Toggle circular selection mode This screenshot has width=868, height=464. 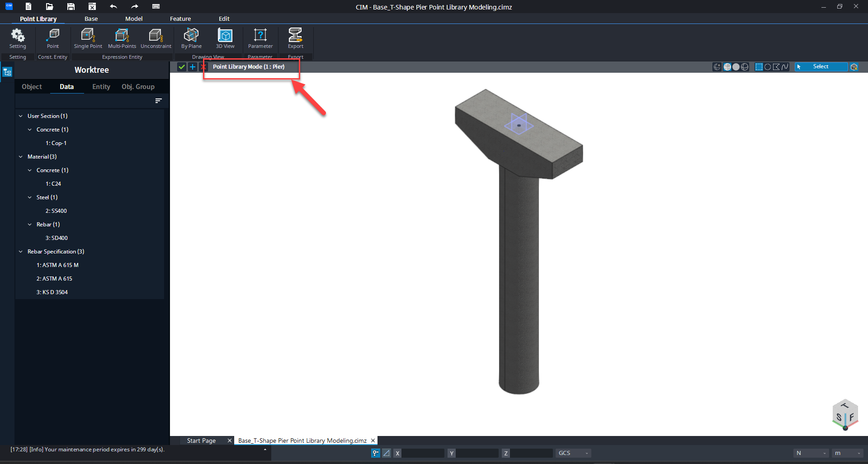(x=768, y=67)
